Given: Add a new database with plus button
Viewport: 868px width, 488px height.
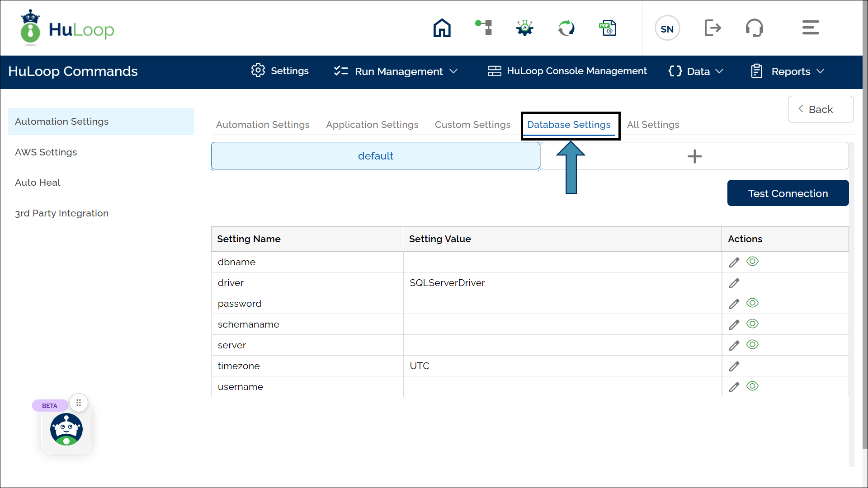Looking at the screenshot, I should [x=694, y=156].
